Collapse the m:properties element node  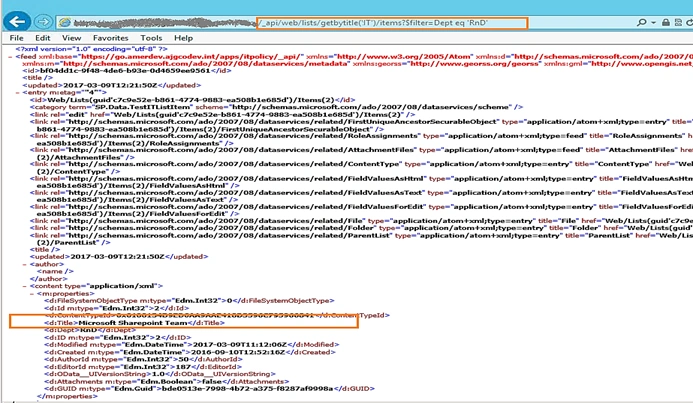pyautogui.click(x=32, y=293)
